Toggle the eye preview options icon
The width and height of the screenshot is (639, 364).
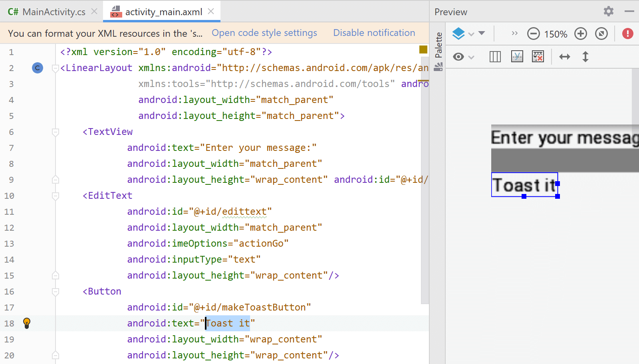[x=459, y=56]
